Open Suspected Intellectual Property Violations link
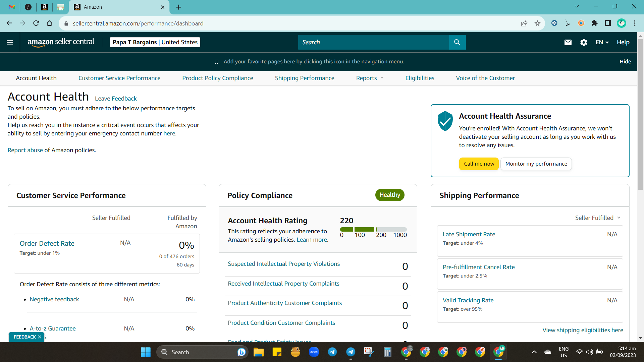 click(x=284, y=264)
